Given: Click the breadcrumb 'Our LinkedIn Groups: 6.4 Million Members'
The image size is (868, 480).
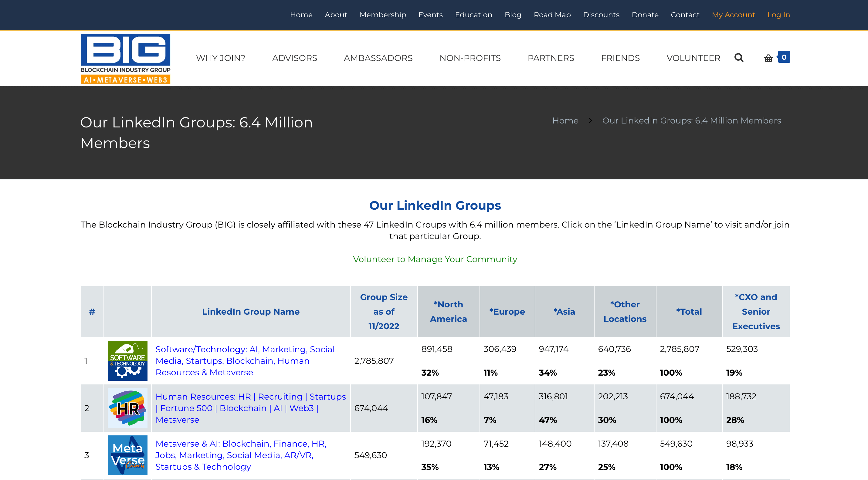Looking at the screenshot, I should point(691,120).
